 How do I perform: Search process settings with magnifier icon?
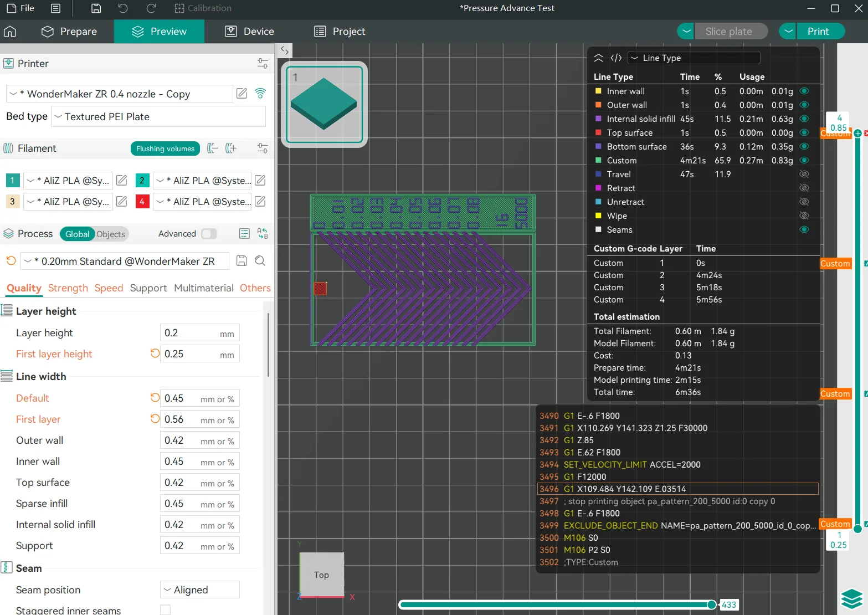click(x=260, y=261)
